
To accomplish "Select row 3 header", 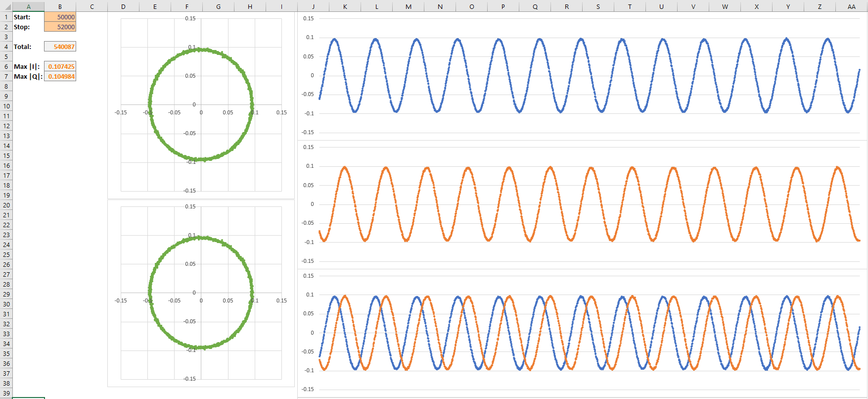I will (6, 37).
